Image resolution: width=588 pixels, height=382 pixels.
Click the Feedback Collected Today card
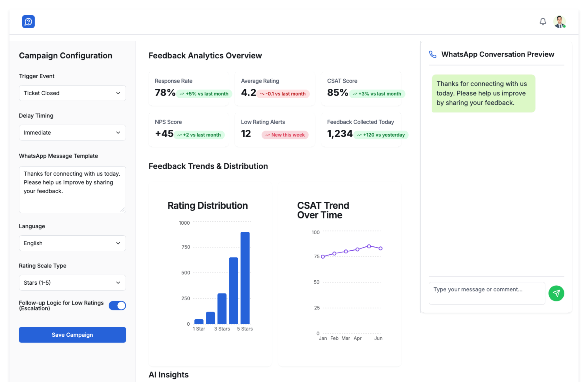[361, 129]
